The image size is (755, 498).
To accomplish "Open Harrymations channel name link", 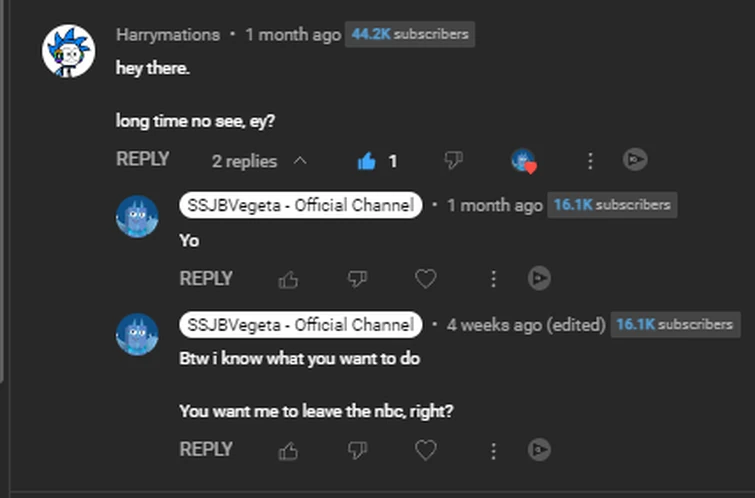I will tap(167, 34).
